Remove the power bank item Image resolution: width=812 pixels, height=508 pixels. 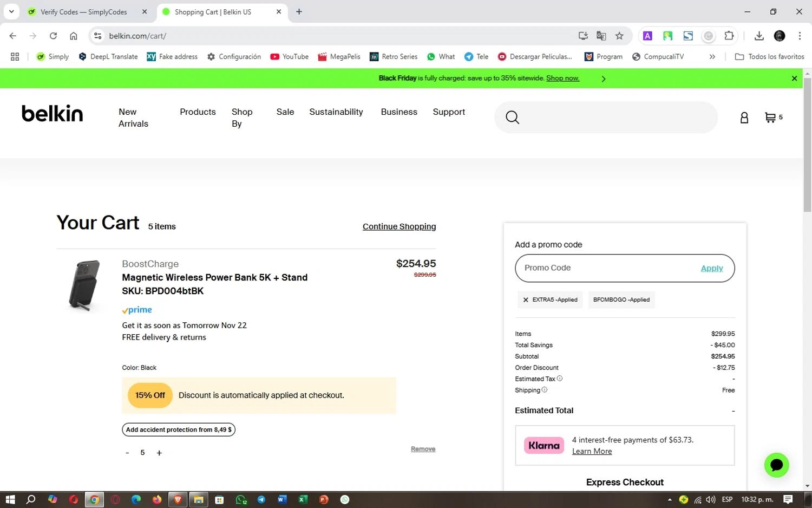[x=423, y=449]
